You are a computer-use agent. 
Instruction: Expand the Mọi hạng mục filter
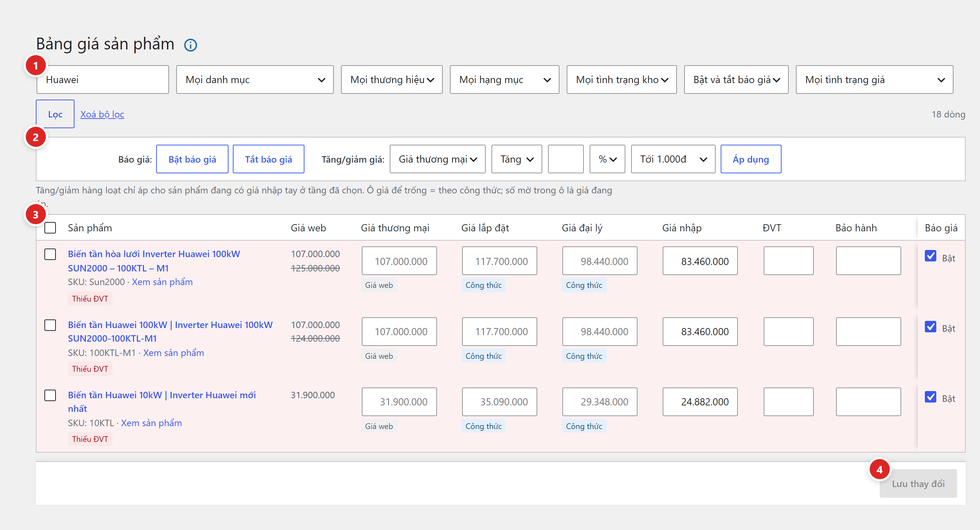pos(504,79)
